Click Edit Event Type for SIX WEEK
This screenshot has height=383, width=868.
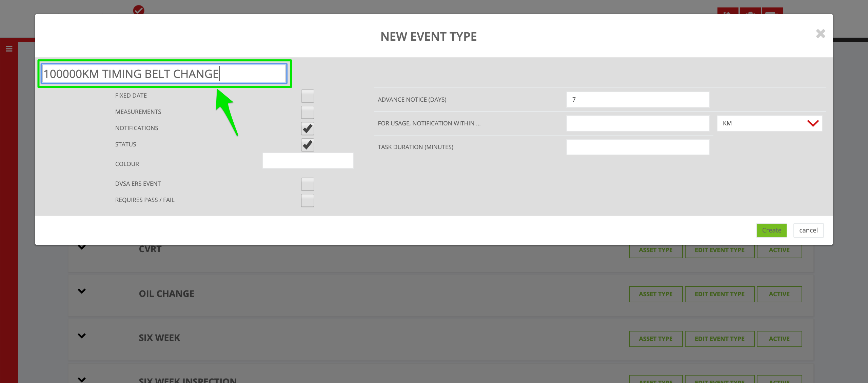[719, 339]
